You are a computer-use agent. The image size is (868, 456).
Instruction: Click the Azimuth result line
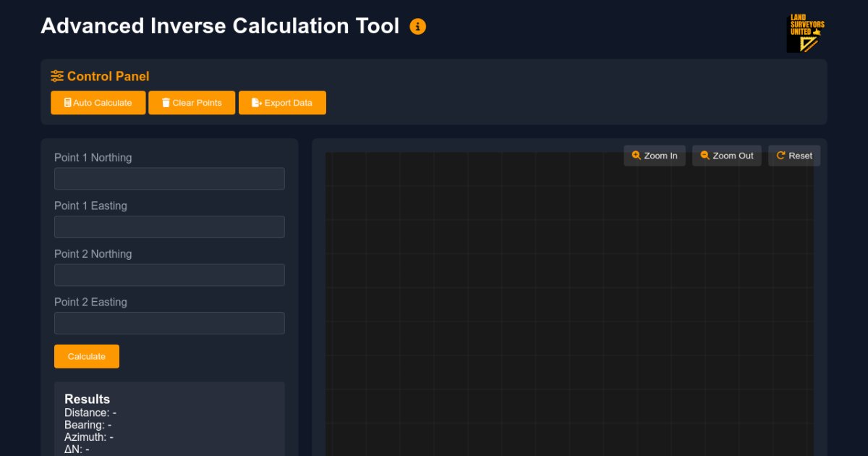pos(89,437)
